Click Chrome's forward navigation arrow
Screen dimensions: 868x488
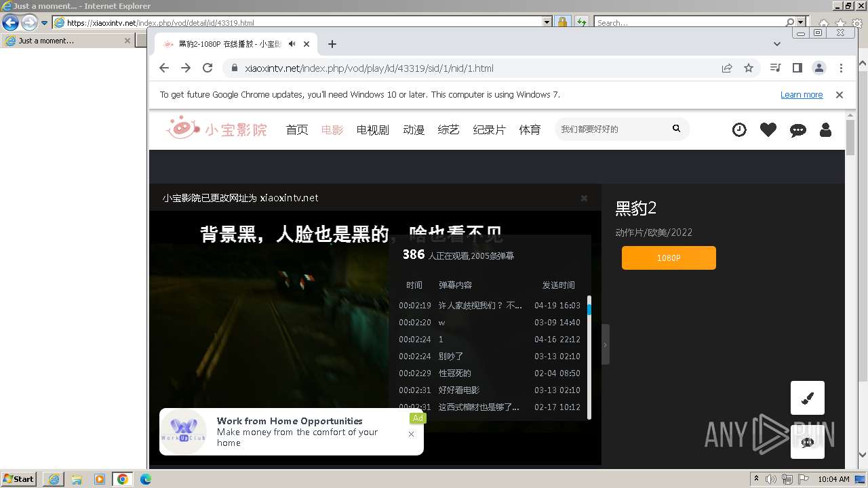tap(186, 68)
